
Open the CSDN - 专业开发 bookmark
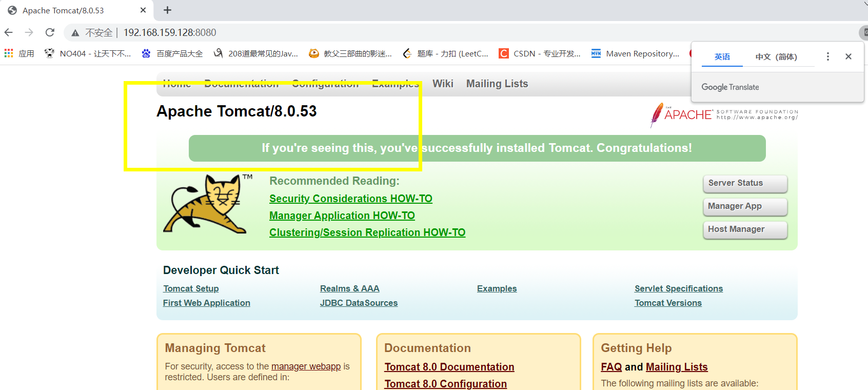540,53
